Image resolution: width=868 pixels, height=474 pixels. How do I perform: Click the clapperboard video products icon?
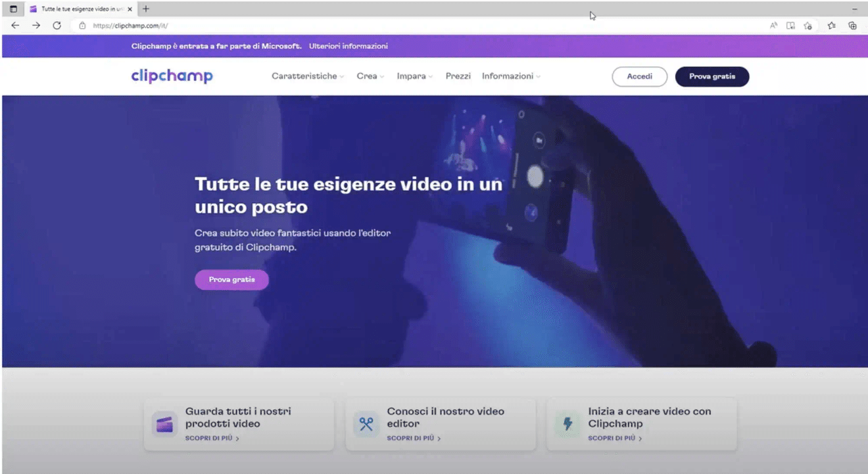(x=164, y=424)
